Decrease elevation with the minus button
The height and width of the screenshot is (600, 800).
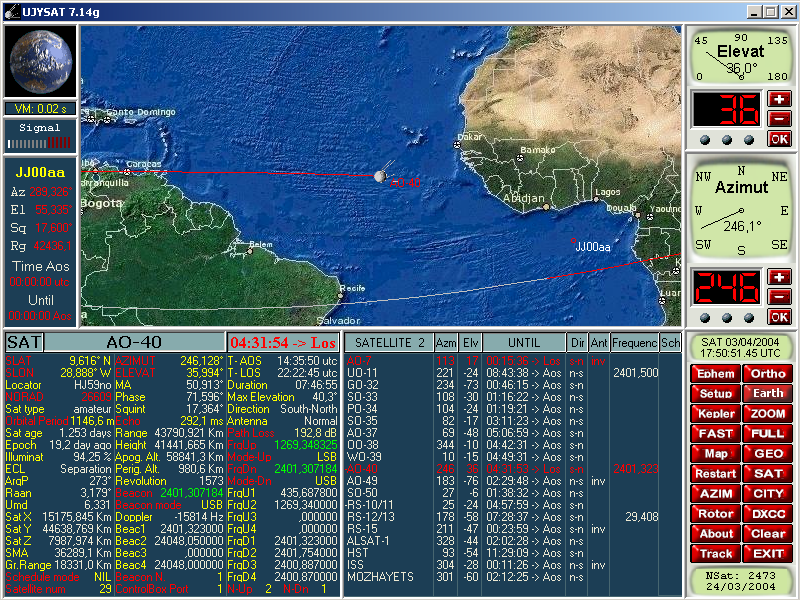(x=779, y=119)
